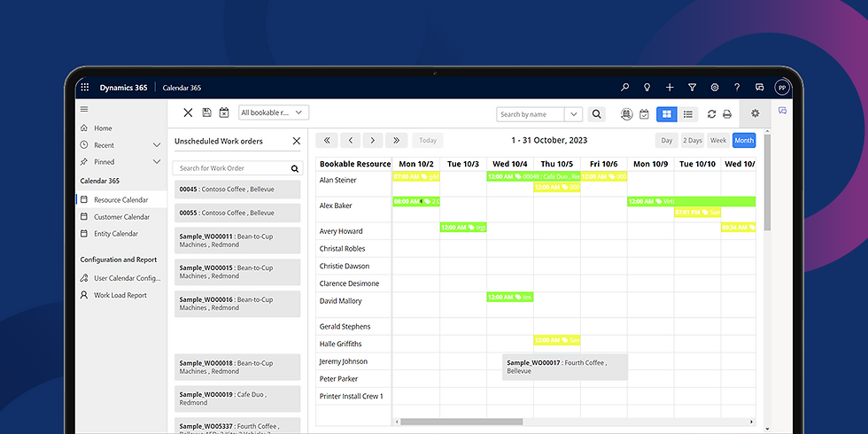868x434 pixels.
Task: Switch to grid view layout
Action: point(667,114)
